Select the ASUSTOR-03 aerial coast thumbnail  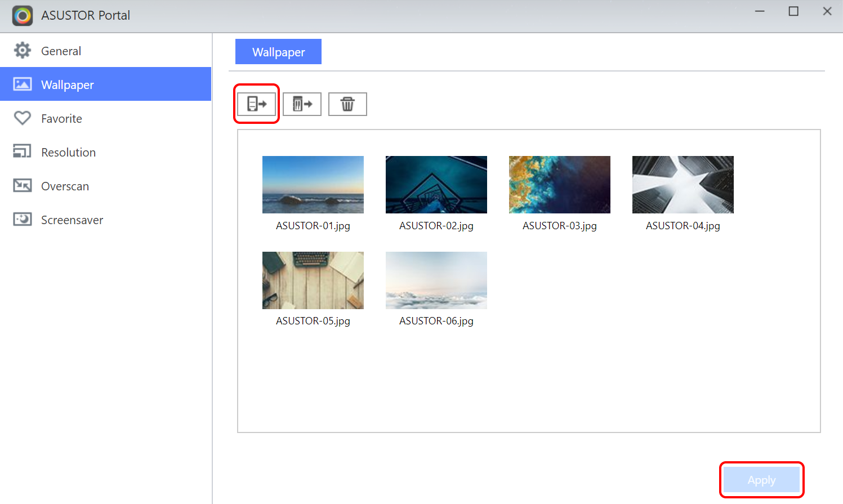560,185
